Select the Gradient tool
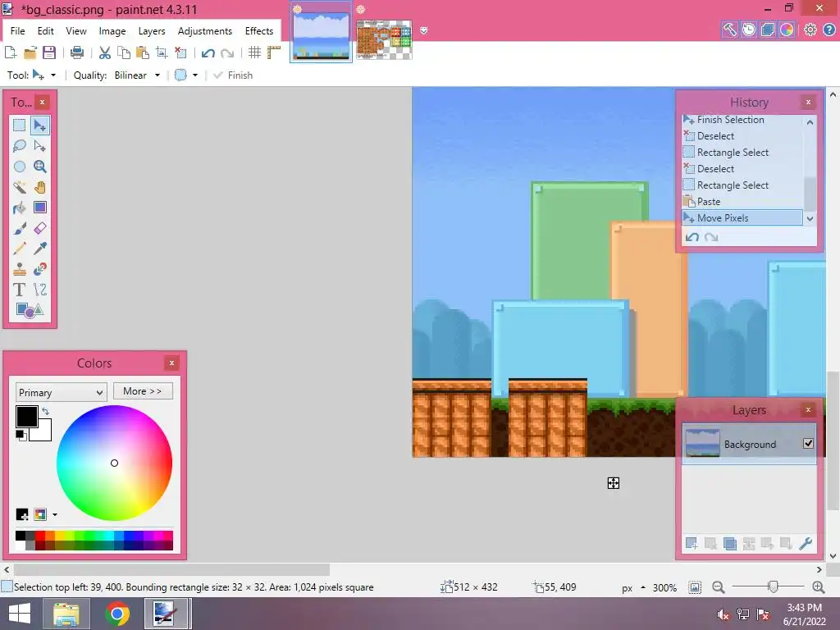The width and height of the screenshot is (840, 630). (x=39, y=208)
